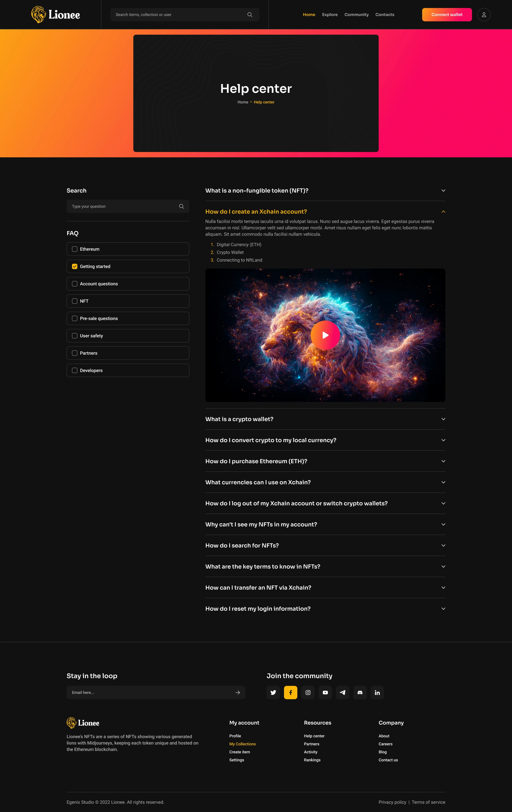Uncheck the Getting started filter
This screenshot has height=812, width=512.
75,266
